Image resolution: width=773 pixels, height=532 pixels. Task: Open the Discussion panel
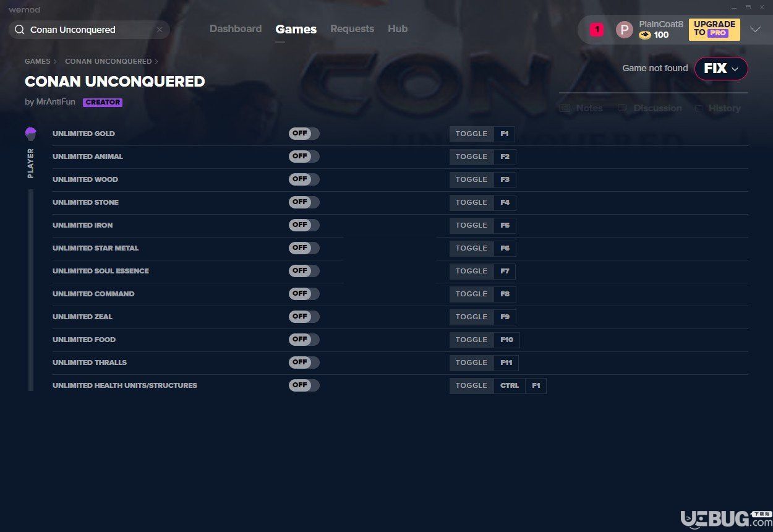pos(650,108)
